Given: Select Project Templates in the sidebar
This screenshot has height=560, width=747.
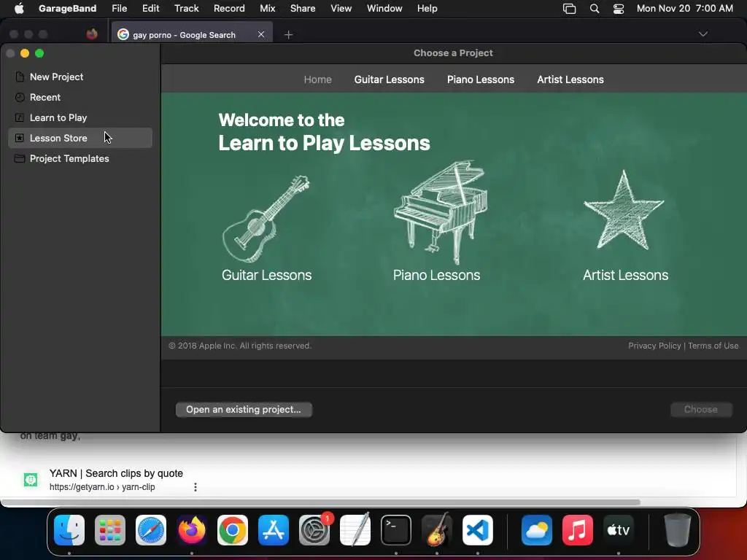Looking at the screenshot, I should 80,158.
